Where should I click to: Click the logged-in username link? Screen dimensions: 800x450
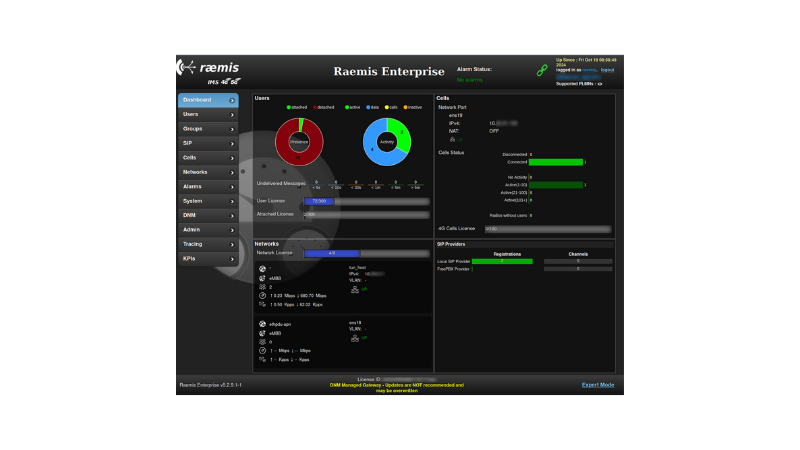point(589,70)
